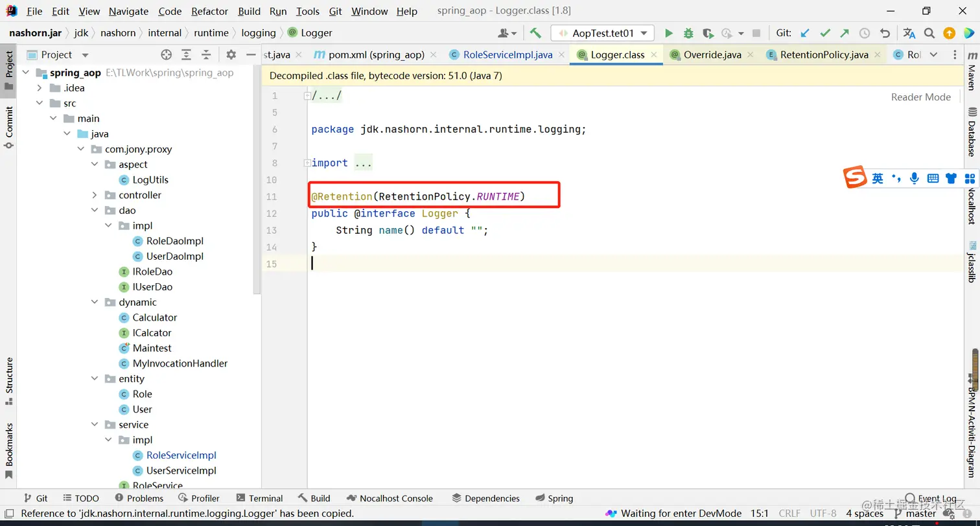Click the 15:1 cursor position indicator

coord(759,514)
